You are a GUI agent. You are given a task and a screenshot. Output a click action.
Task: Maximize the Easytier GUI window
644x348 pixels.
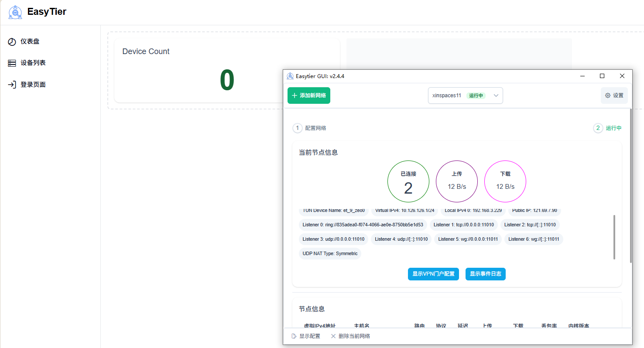coord(602,76)
